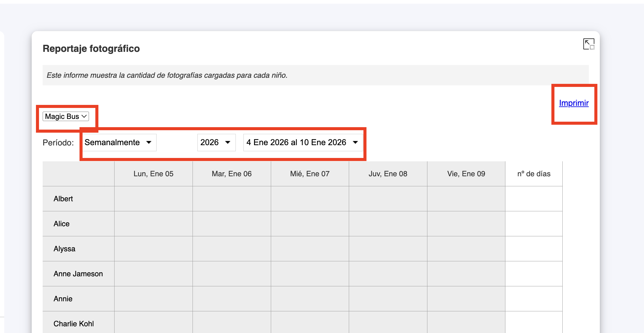This screenshot has height=333, width=644.
Task: Click the Imprimir link
Action: (x=574, y=103)
